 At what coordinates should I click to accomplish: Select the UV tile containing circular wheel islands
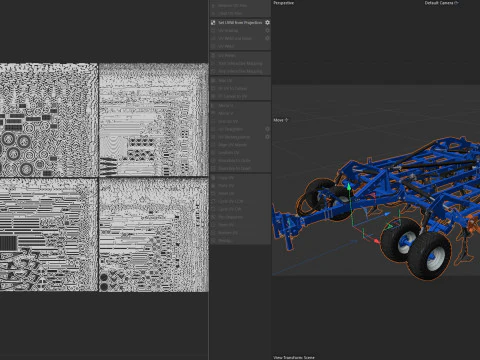coord(49,120)
